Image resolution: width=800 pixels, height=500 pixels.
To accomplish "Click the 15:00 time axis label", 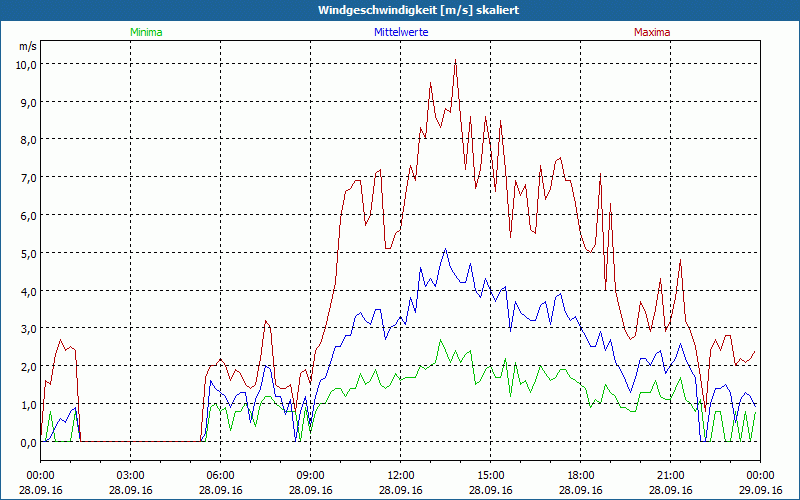I will [x=491, y=476].
